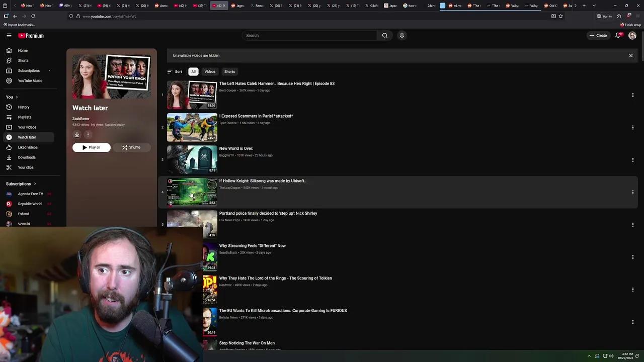
Task: Reload the page in the browser
Action: (x=33, y=16)
